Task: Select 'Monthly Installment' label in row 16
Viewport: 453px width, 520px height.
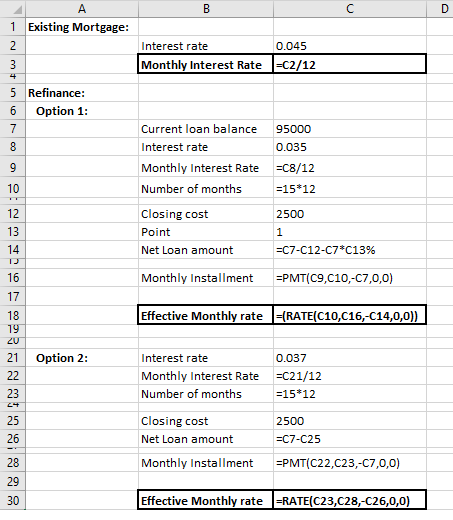Action: click(x=206, y=278)
